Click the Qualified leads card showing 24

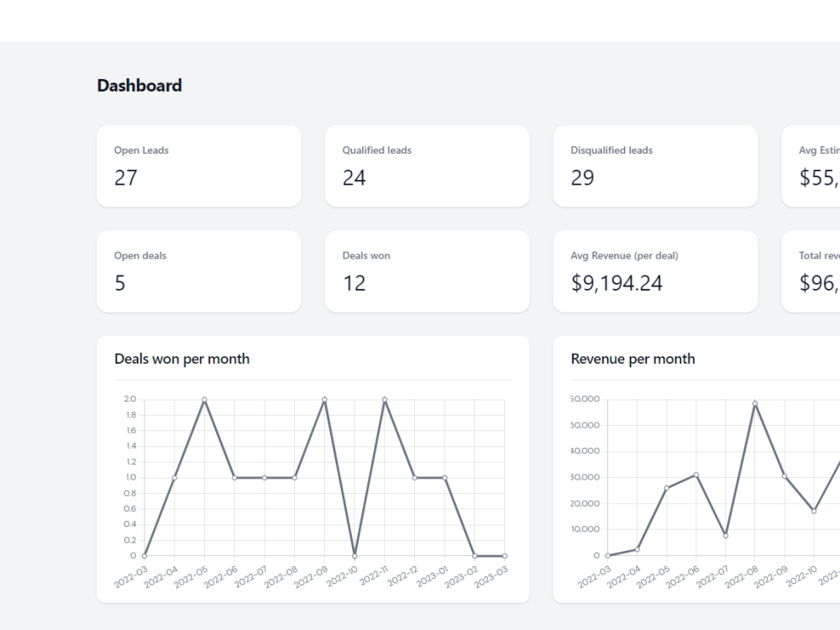(x=427, y=165)
